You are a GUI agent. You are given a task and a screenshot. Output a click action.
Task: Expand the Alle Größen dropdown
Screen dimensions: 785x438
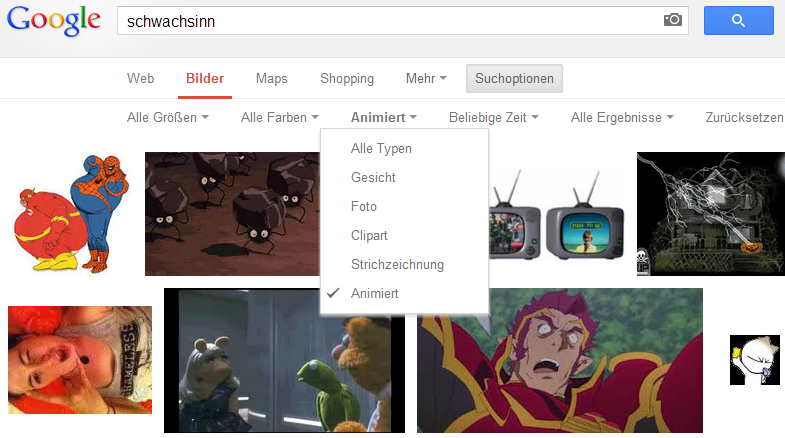point(167,118)
